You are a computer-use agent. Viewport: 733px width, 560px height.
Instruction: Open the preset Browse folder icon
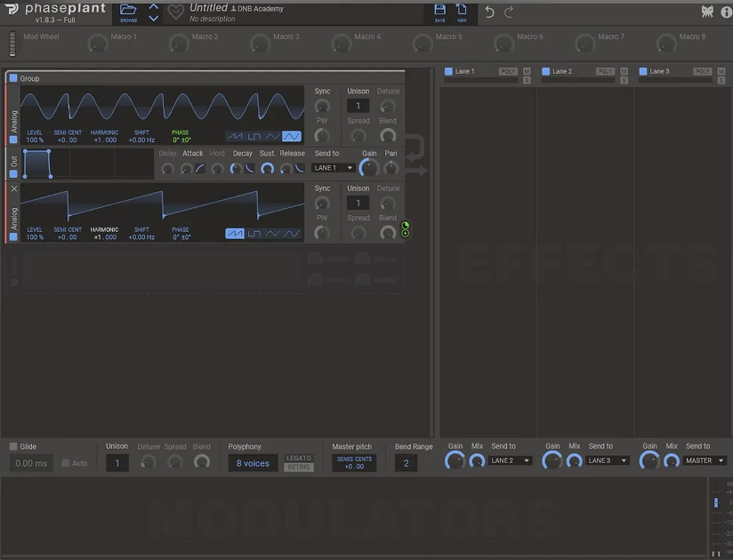click(x=128, y=10)
